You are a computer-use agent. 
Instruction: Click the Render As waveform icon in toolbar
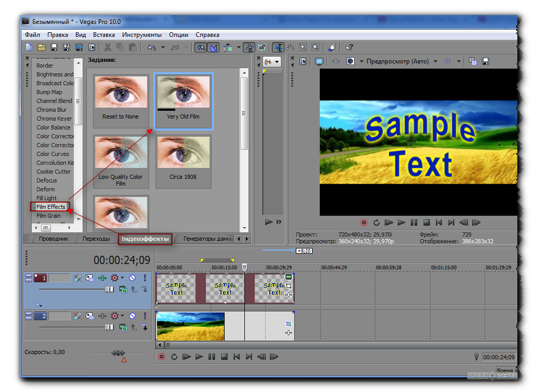point(79,47)
